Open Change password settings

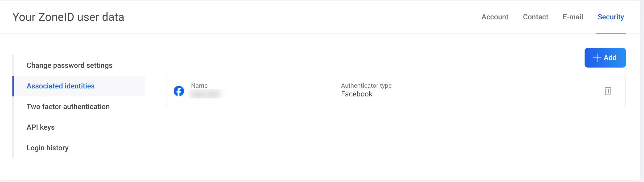click(x=70, y=65)
